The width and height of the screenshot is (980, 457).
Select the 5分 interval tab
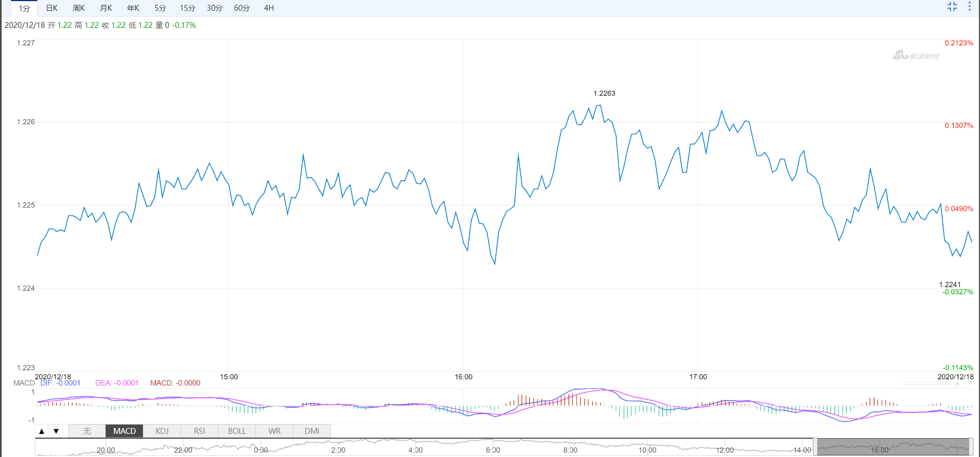pyautogui.click(x=160, y=8)
